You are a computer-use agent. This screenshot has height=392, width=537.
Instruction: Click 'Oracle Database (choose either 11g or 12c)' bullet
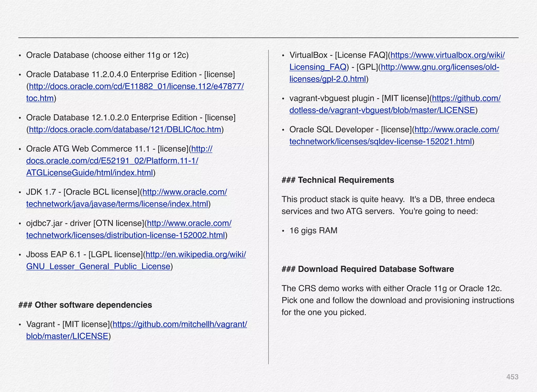pyautogui.click(x=108, y=55)
